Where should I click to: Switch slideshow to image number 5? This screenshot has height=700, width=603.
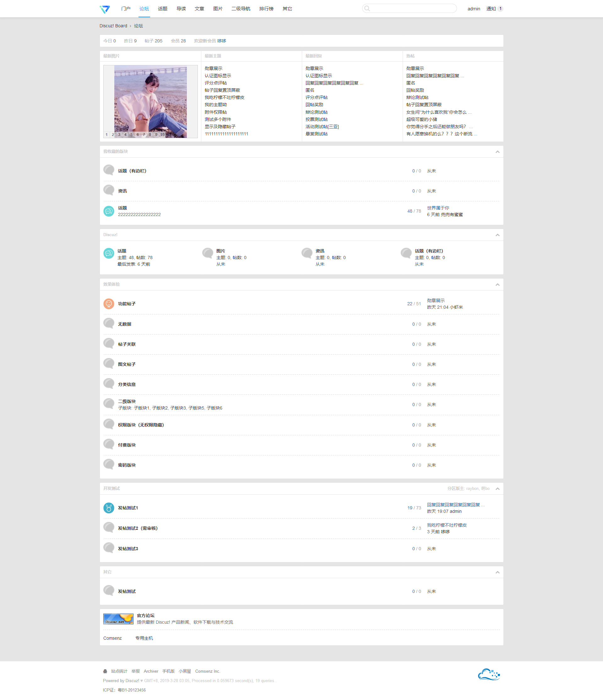point(131,134)
